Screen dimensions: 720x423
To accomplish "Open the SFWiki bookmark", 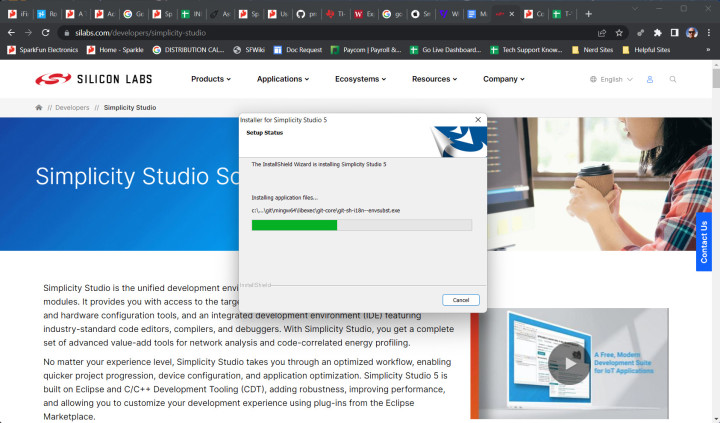I will click(x=249, y=50).
